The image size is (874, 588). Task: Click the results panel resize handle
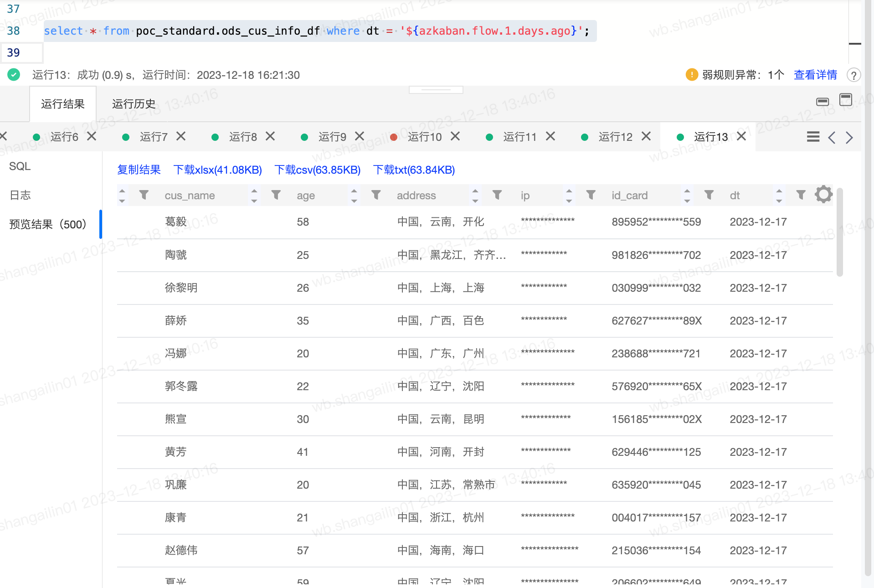click(x=436, y=89)
